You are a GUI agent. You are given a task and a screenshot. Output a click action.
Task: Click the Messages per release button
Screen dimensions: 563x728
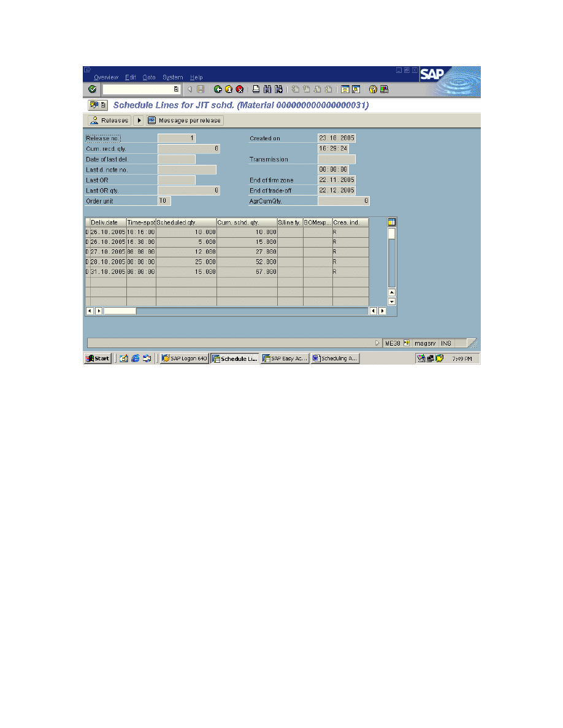pyautogui.click(x=185, y=121)
